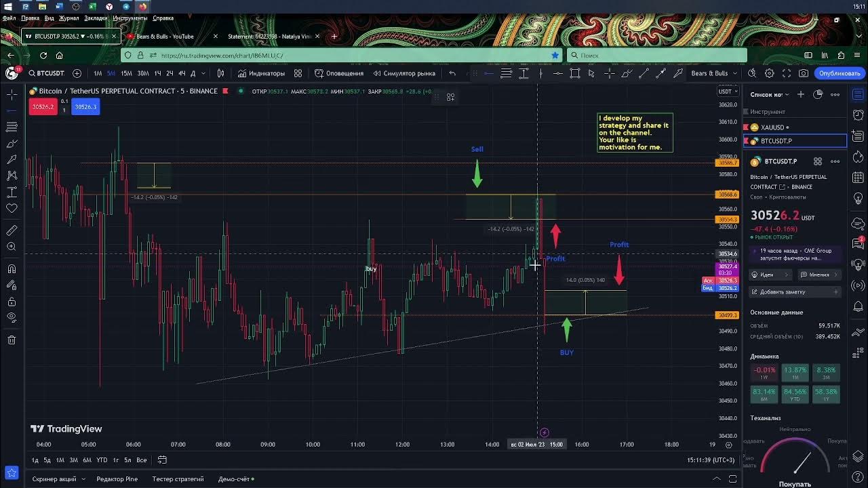Select the 1Д range at chart bottom
Image resolution: width=868 pixels, height=488 pixels.
pos(35,460)
